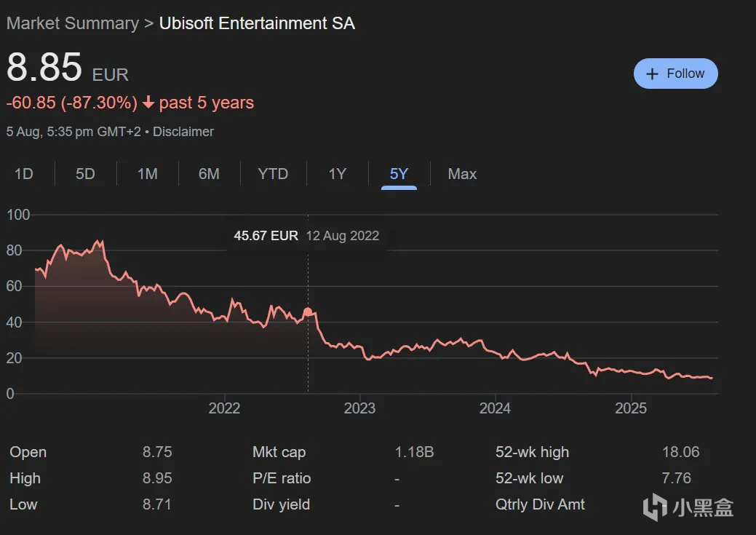Select the 6M range tab
This screenshot has width=756, height=535.
[x=209, y=174]
